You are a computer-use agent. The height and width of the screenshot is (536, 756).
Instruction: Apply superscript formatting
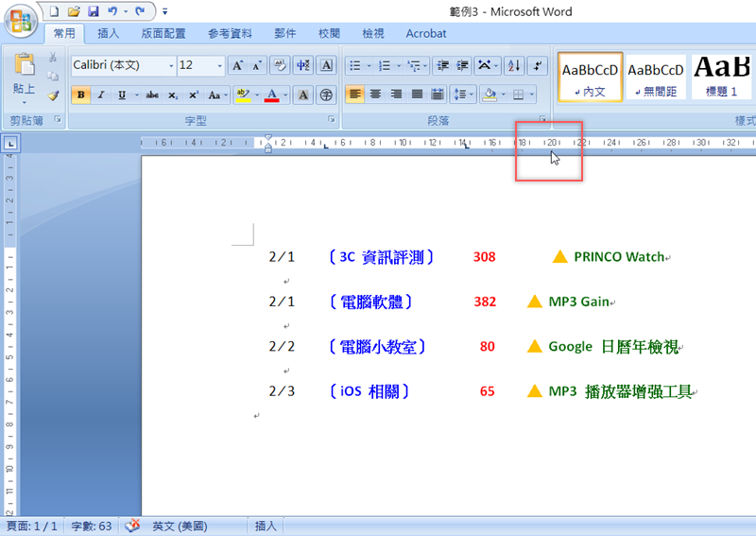tap(194, 95)
